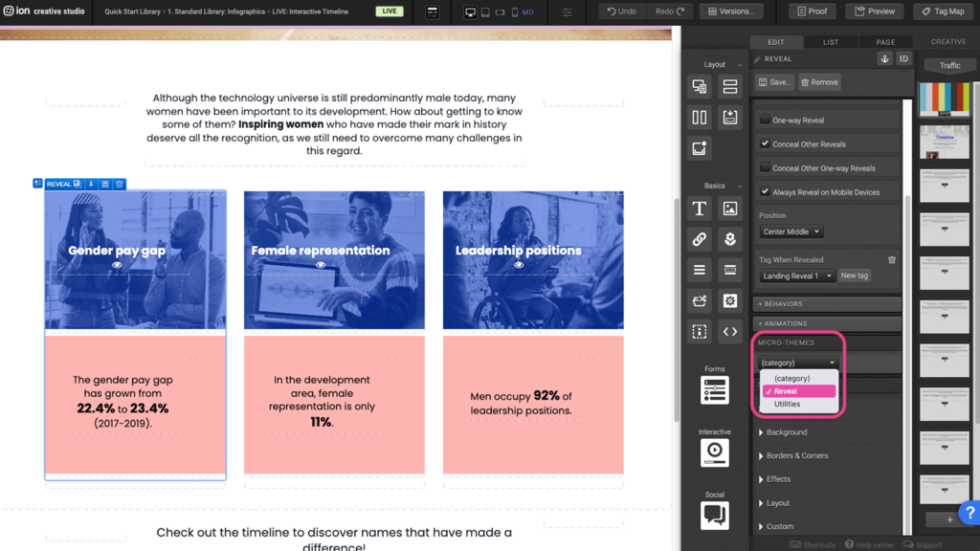Add the divider bar basic element
Viewport: 980px width, 551px height.
tap(730, 270)
